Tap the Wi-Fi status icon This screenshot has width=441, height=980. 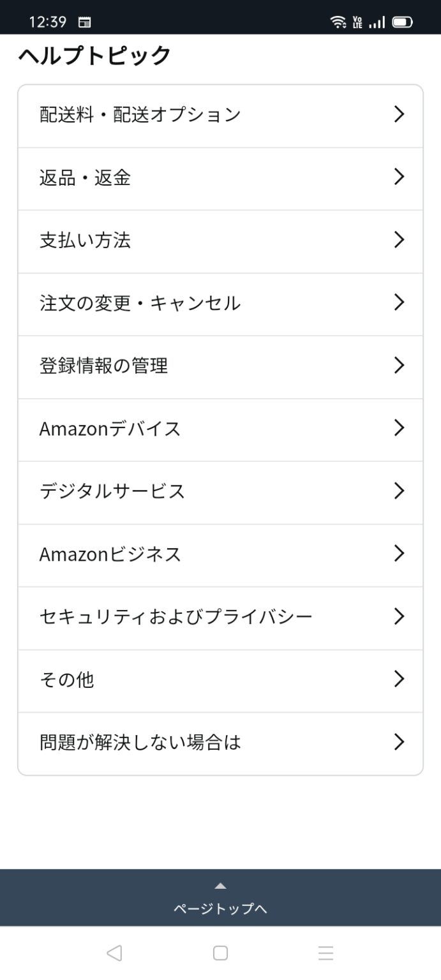point(337,21)
